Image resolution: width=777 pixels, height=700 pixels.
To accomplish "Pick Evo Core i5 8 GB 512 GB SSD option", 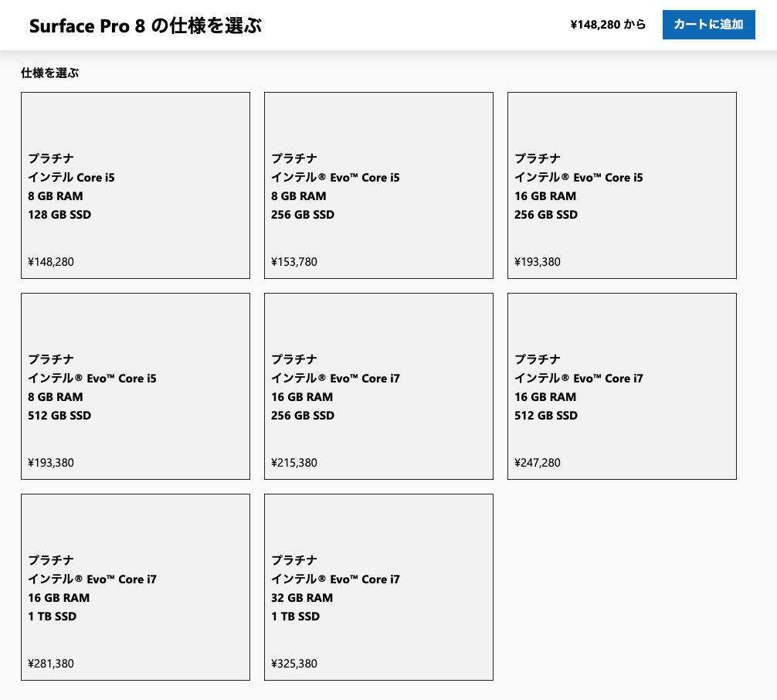I will click(135, 386).
